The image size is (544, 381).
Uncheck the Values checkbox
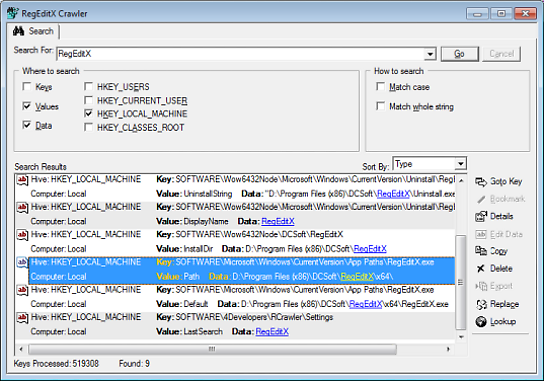pos(27,105)
